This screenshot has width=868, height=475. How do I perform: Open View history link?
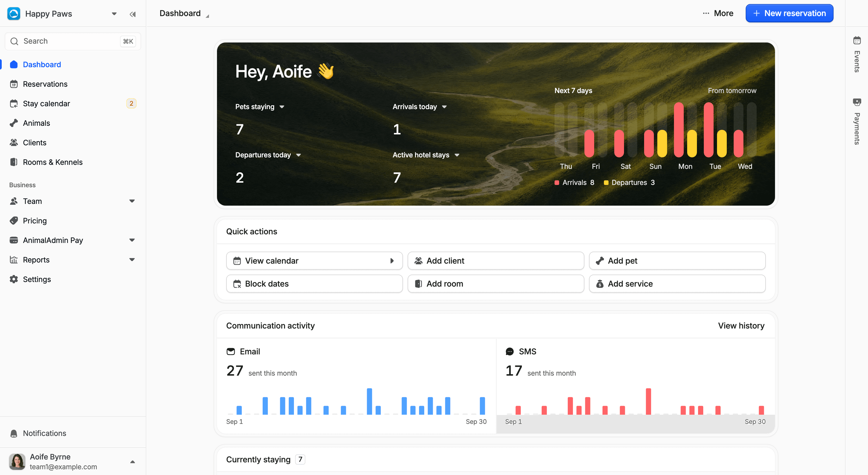coord(741,326)
